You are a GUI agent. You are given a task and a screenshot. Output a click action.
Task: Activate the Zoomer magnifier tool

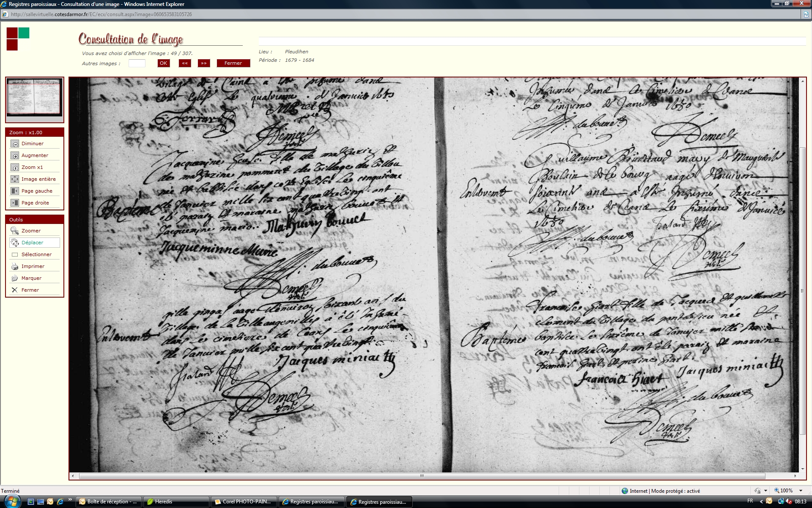click(x=15, y=231)
